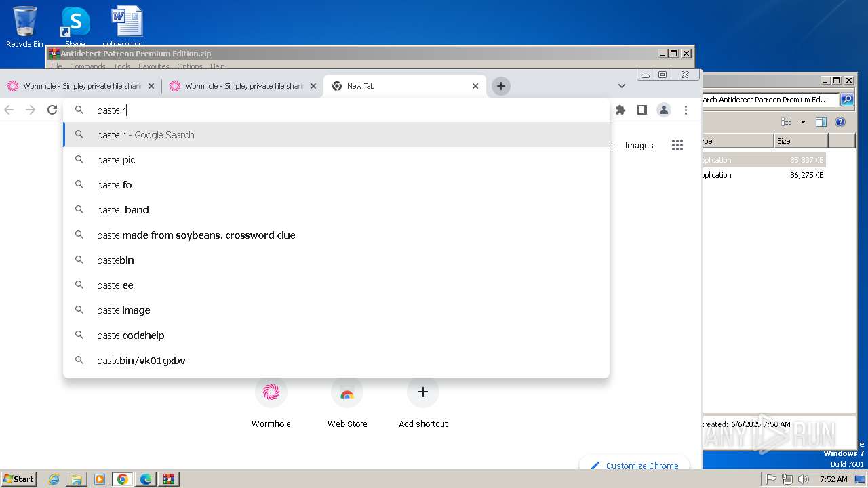
Task: Open Windows Explorer taskbar icon
Action: (77, 479)
